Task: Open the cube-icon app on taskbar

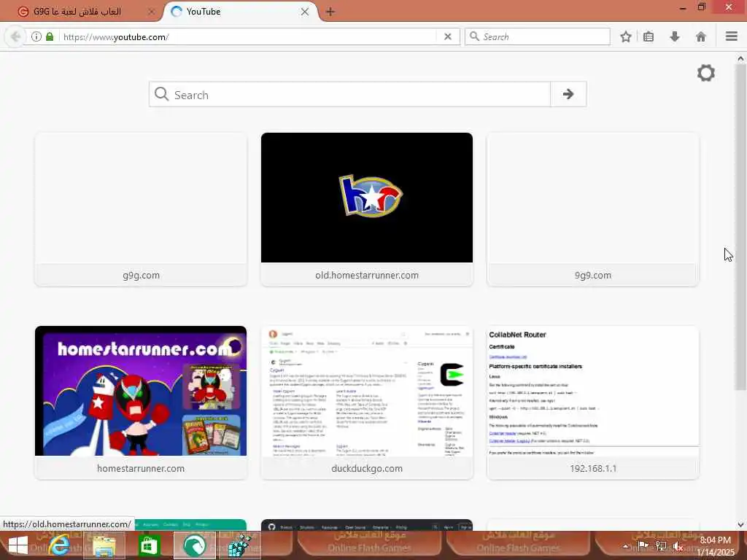Action: pyautogui.click(x=239, y=545)
